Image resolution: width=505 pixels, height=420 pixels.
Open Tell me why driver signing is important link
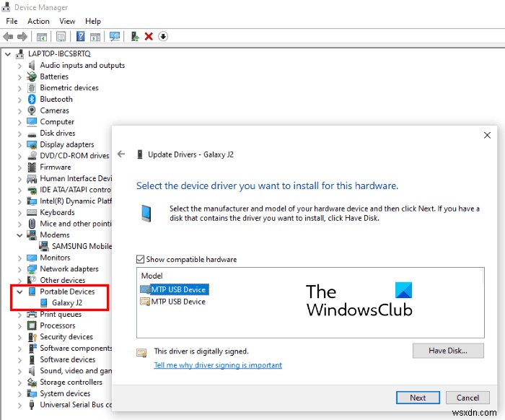(218, 365)
